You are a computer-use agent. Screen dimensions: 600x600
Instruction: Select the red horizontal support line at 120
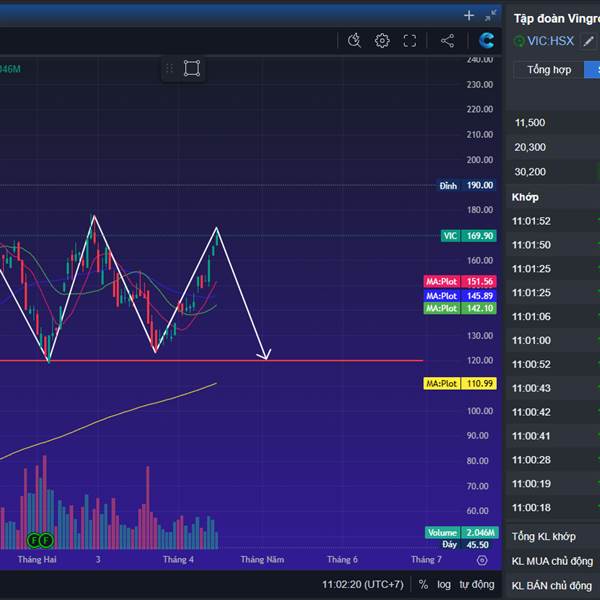[212, 360]
